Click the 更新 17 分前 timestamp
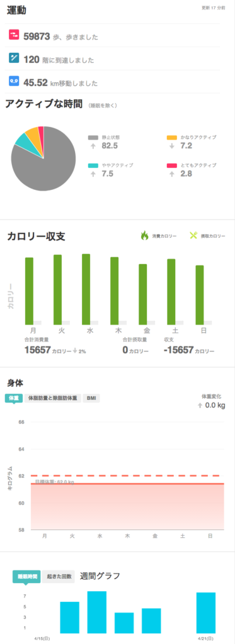 tap(213, 8)
